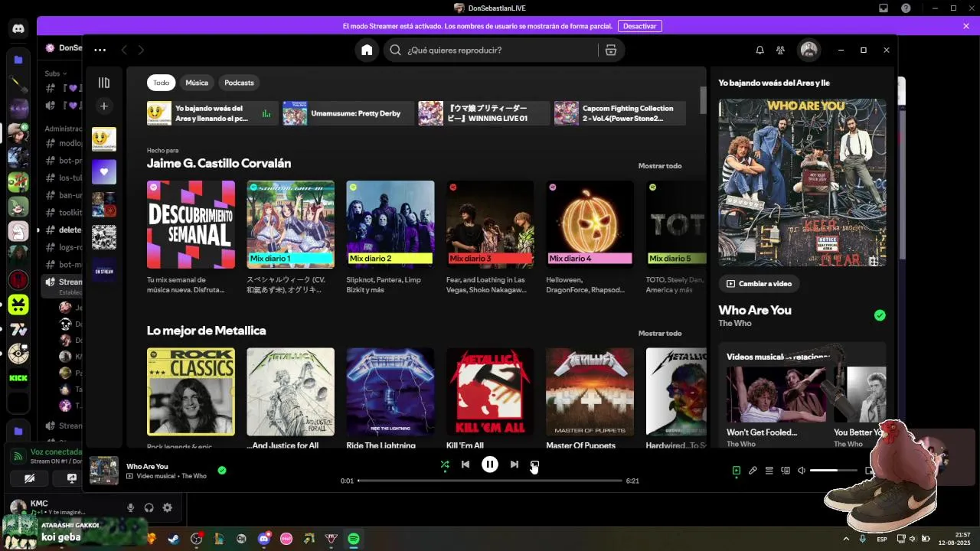Open Umamusume: Pretty Derby shortcut
This screenshot has width=980, height=551.
pos(348,113)
